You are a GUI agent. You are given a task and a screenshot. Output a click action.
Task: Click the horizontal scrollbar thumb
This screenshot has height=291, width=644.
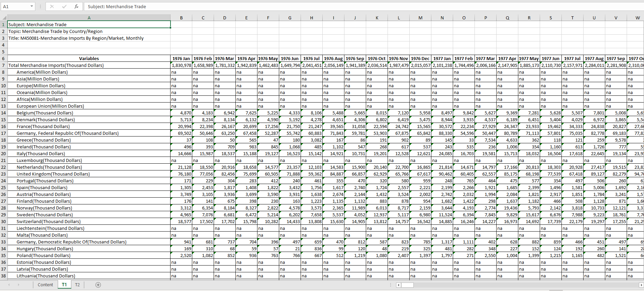407,285
